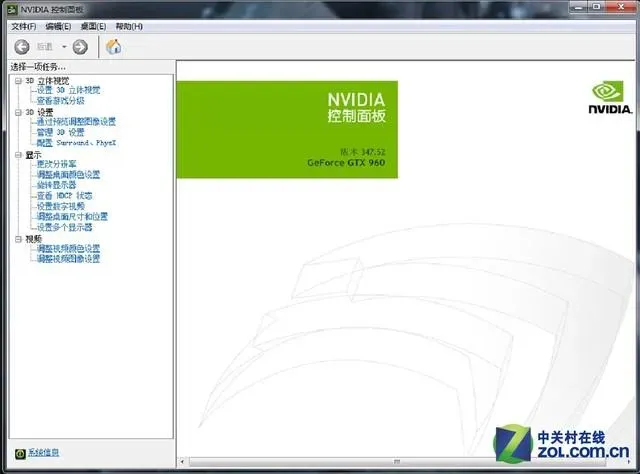Minimize the NVIDIA control panel window

point(578,7)
